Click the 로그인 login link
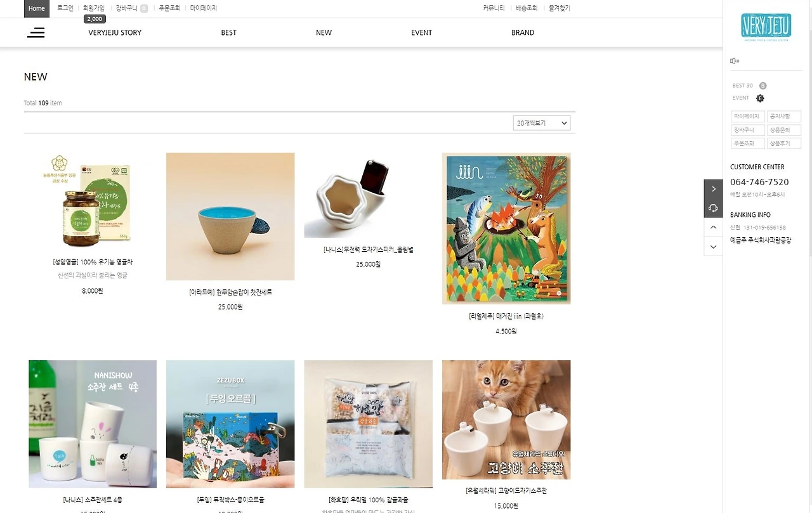The image size is (812, 513). pos(65,8)
